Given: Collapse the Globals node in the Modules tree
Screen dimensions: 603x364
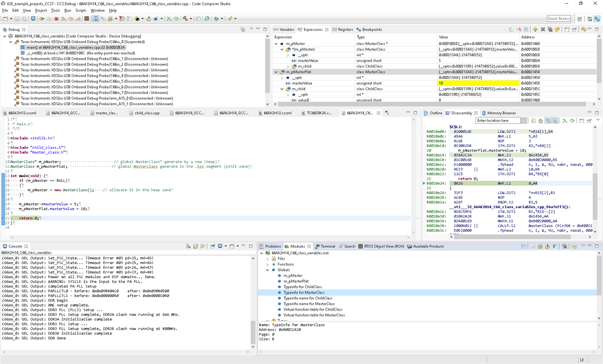Looking at the screenshot, I should click(x=268, y=270).
